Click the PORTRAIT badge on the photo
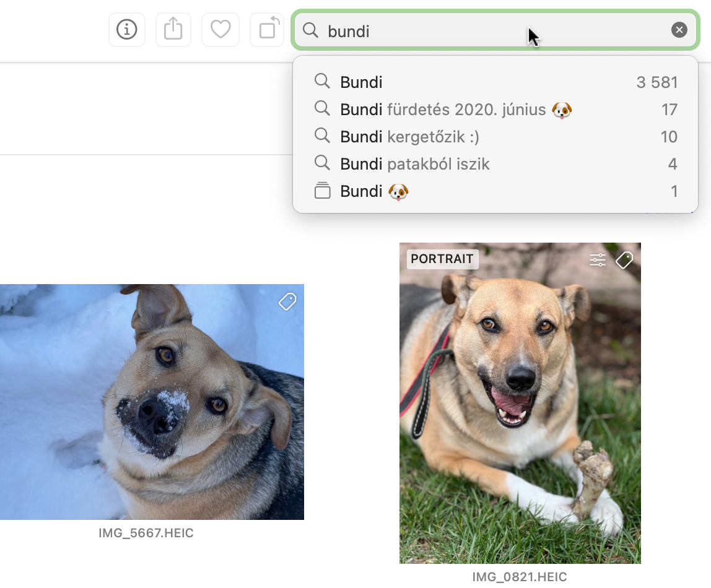The width and height of the screenshot is (711, 588). (442, 259)
